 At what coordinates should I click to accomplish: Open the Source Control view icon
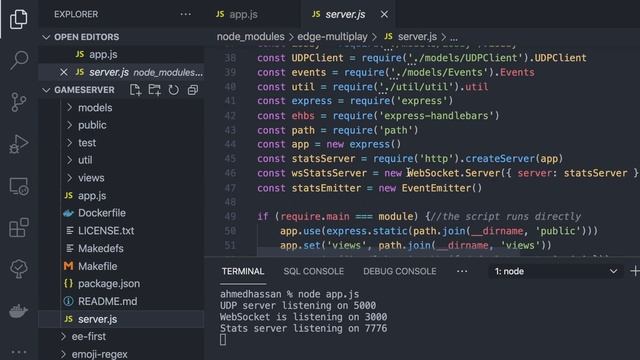[19, 102]
